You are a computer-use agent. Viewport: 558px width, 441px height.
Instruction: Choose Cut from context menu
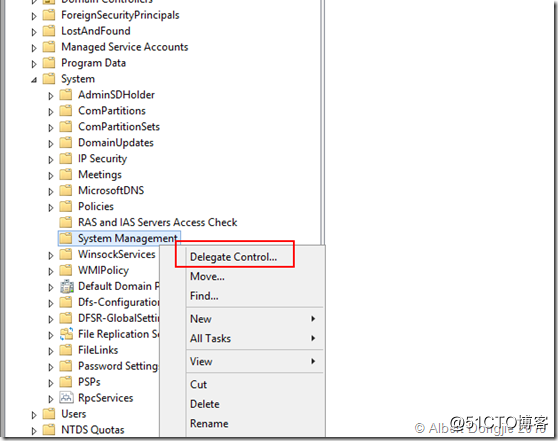coord(198,384)
